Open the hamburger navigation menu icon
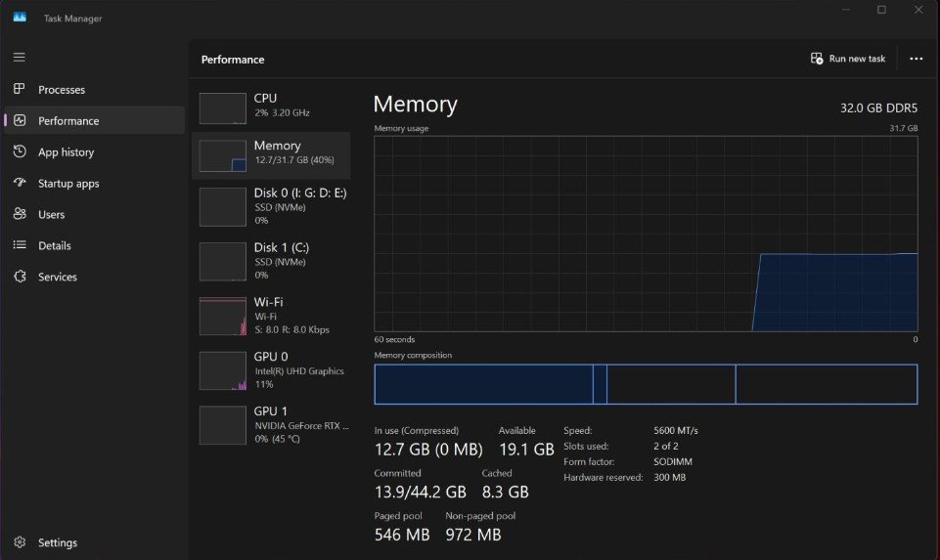Viewport: 940px width, 560px height. [20, 57]
